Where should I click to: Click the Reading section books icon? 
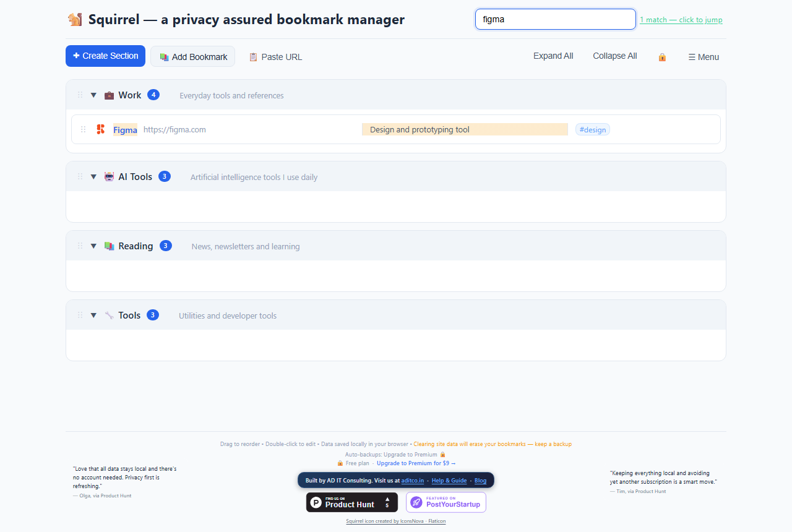coord(109,246)
